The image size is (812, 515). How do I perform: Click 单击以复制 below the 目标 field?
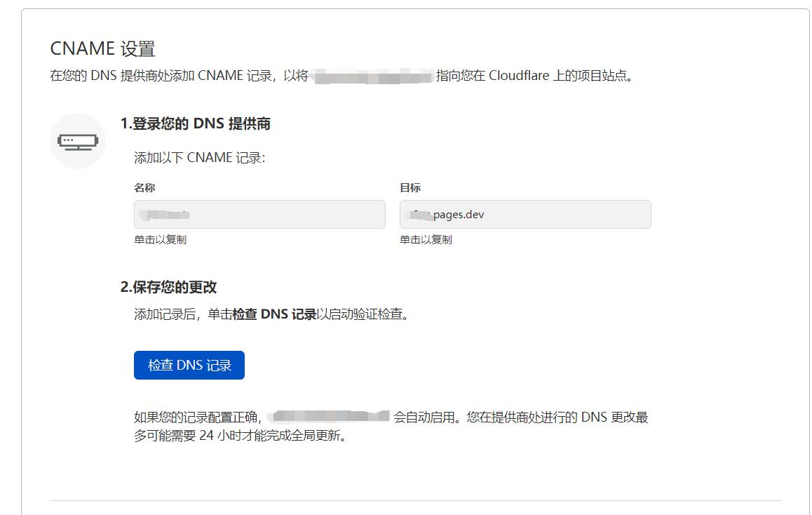click(x=426, y=240)
